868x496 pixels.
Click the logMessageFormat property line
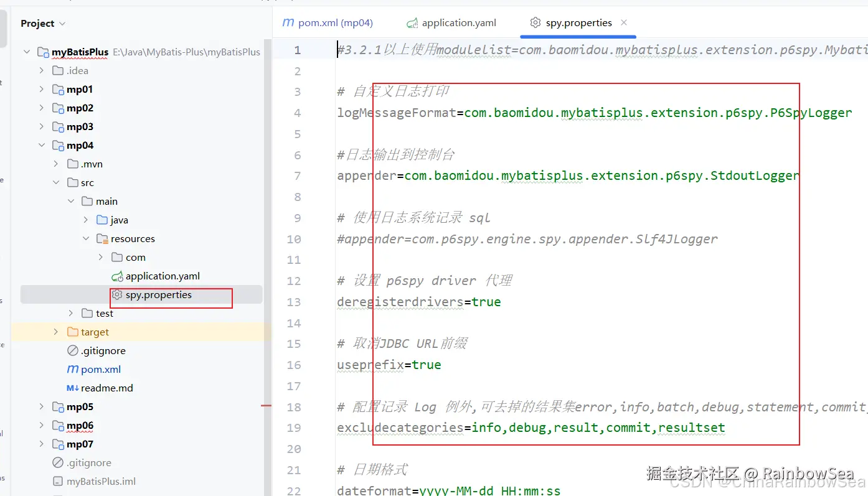[594, 113]
